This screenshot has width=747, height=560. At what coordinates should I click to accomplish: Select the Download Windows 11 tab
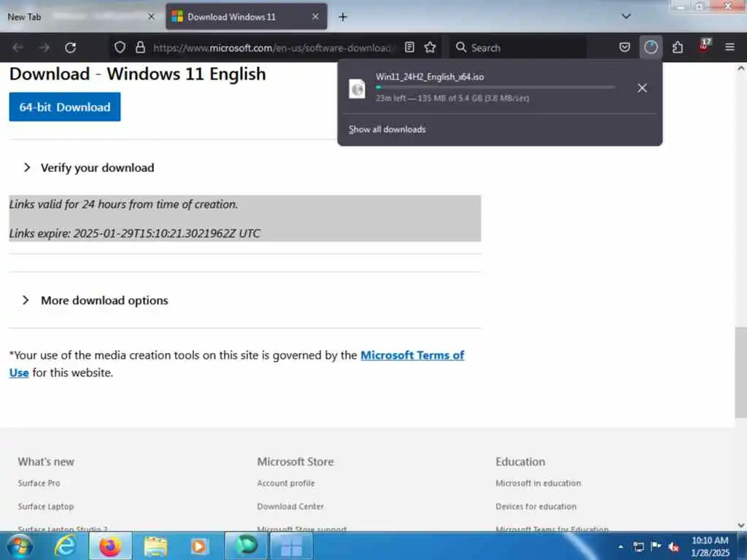(247, 17)
